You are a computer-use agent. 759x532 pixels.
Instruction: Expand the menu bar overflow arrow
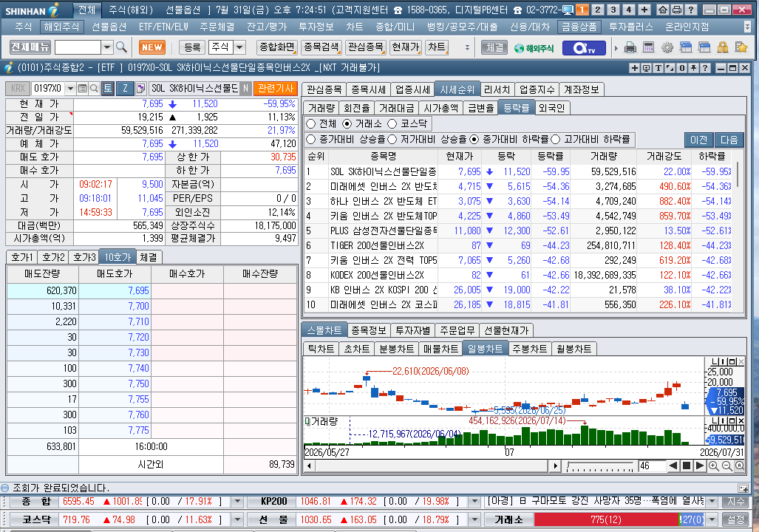(x=747, y=27)
